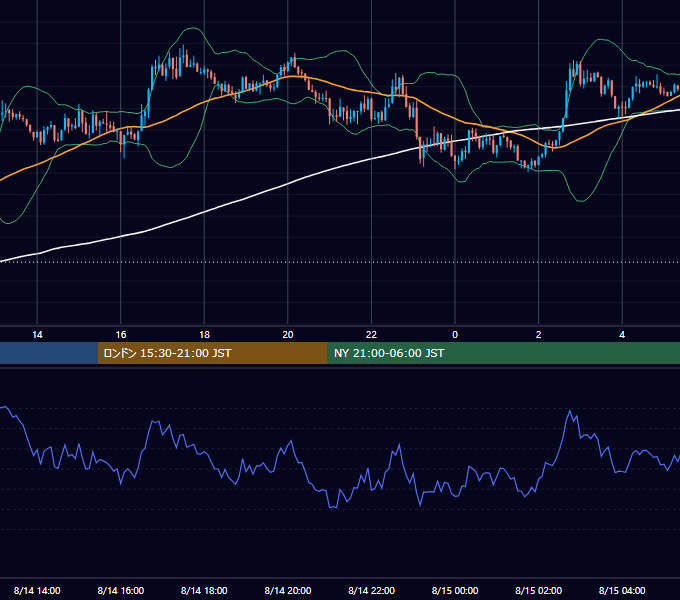Select the 22 hour label on price axis
This screenshot has height=600, width=680.
(x=371, y=335)
